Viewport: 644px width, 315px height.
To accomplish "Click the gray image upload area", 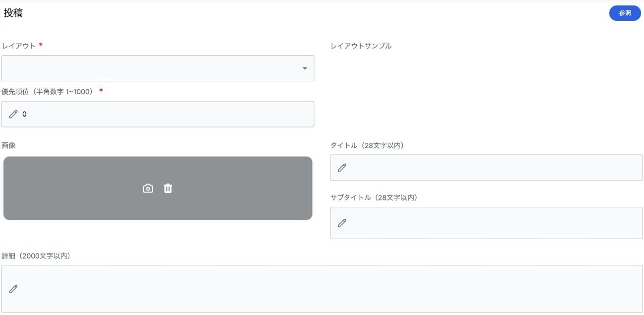I will [x=158, y=188].
